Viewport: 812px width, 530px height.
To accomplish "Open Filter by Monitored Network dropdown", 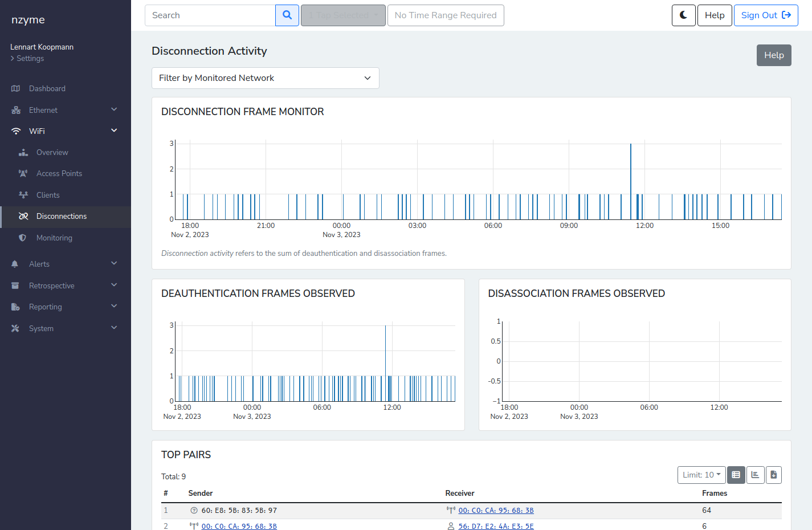I will [x=265, y=78].
